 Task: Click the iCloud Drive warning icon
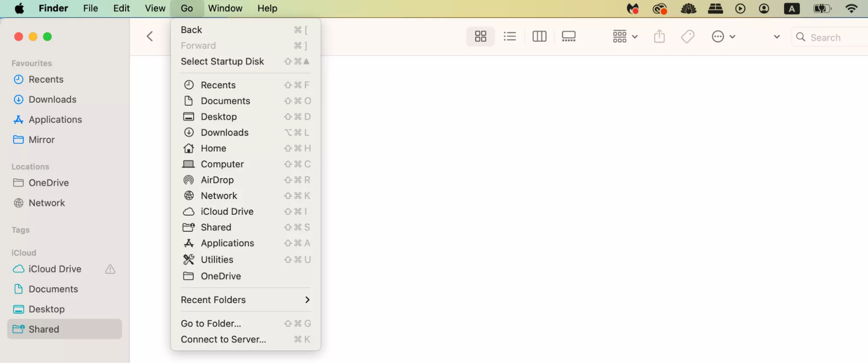pyautogui.click(x=110, y=269)
